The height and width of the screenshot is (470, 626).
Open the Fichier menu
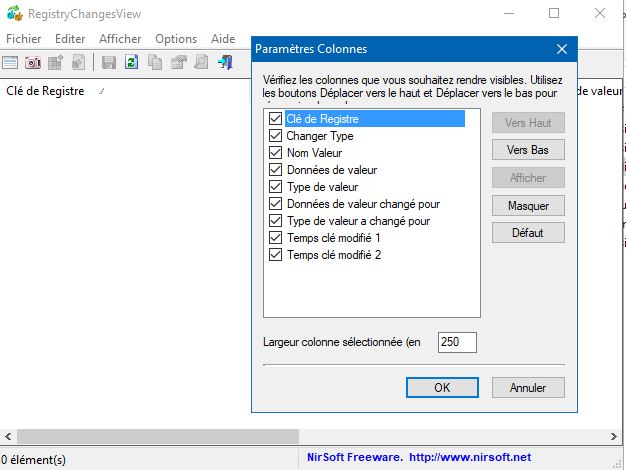(x=24, y=39)
